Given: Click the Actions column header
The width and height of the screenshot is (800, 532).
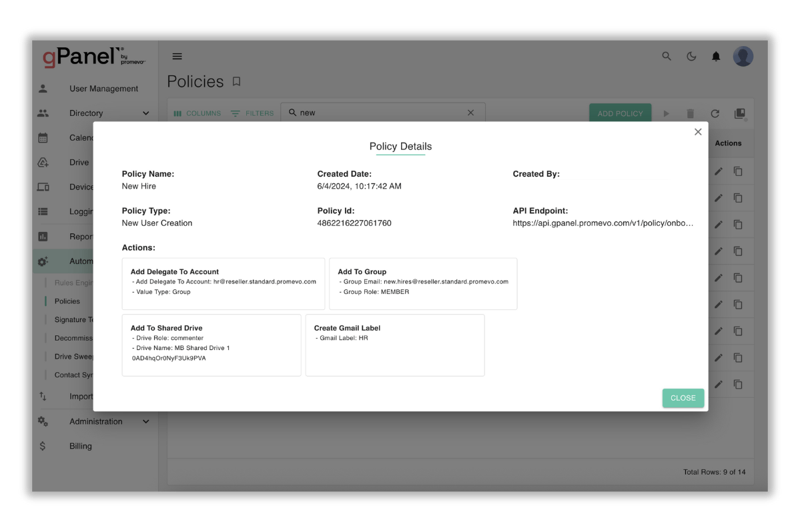Looking at the screenshot, I should tap(727, 143).
